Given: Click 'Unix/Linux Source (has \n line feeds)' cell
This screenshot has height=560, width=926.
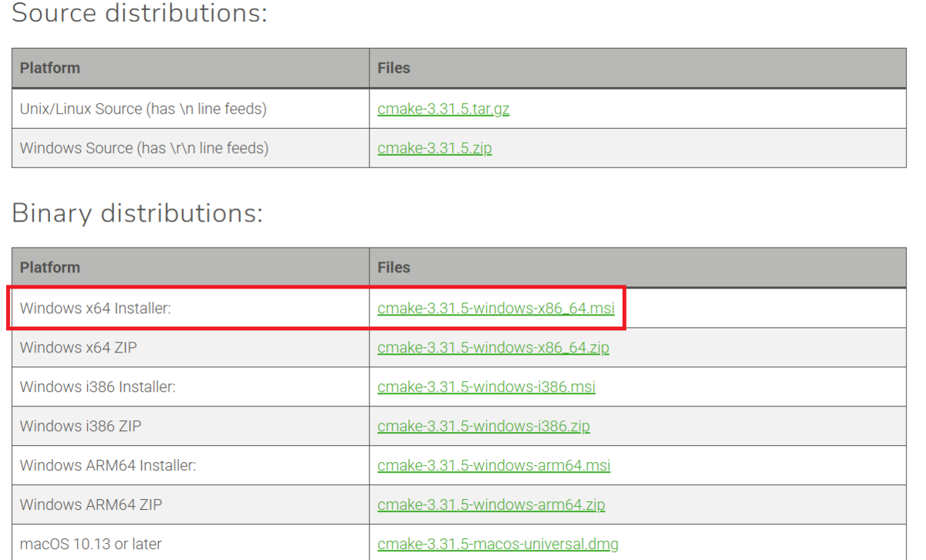Looking at the screenshot, I should tap(191, 109).
